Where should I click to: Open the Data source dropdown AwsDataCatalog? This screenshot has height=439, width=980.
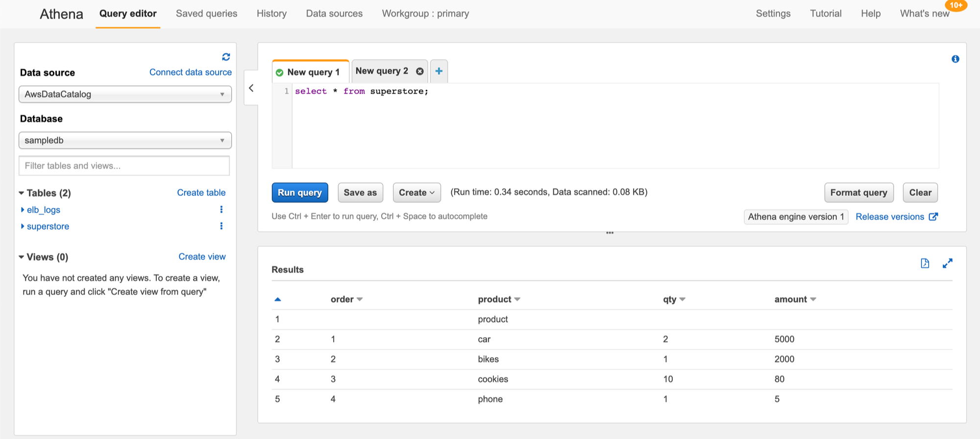coord(125,94)
